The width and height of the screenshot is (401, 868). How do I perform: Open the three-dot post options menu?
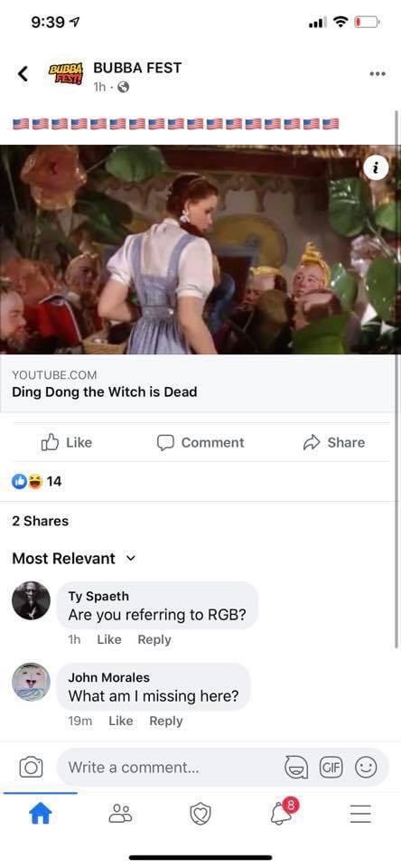pyautogui.click(x=378, y=73)
